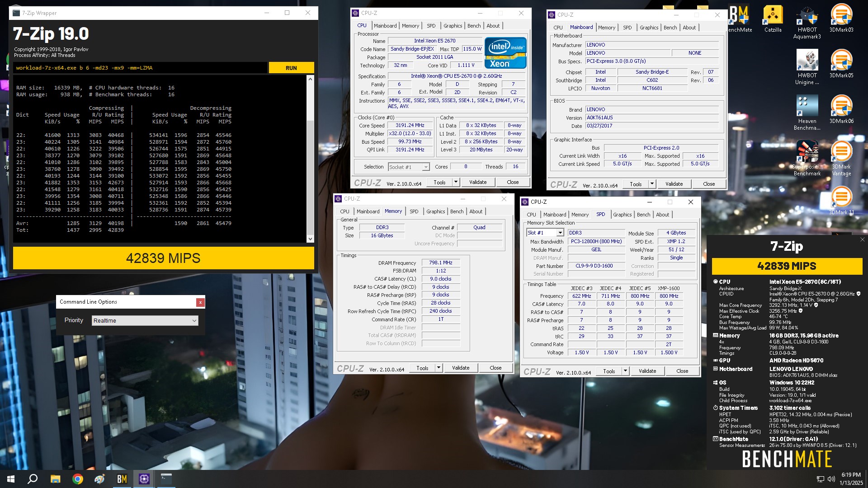The image size is (868, 488).
Task: Open the network icon in system tray
Action: point(820,479)
